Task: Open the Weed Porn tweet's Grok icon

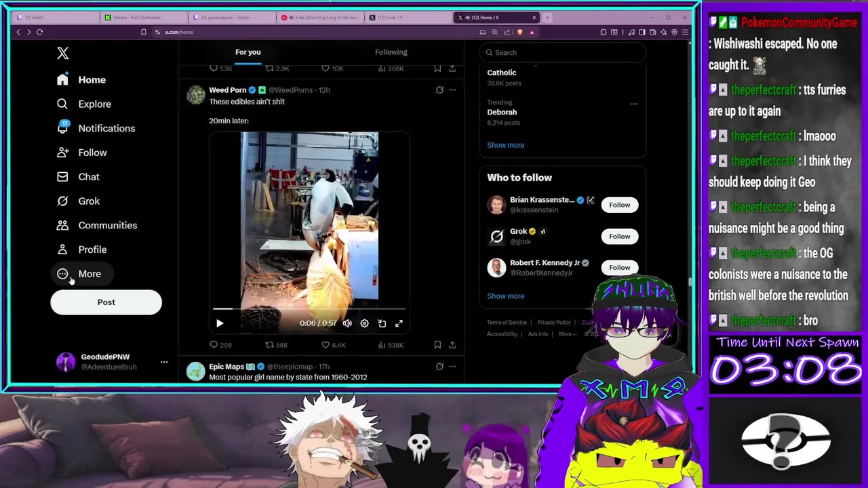Action: pyautogui.click(x=439, y=89)
